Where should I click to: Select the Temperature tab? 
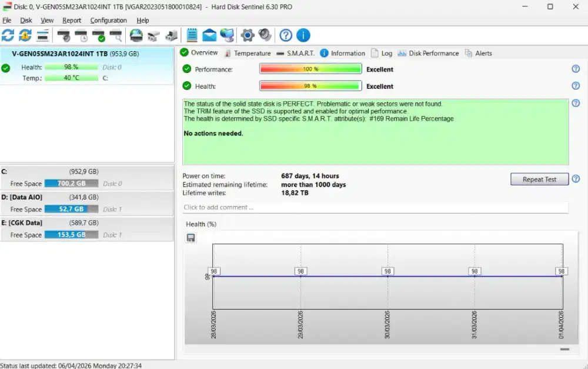click(x=251, y=53)
